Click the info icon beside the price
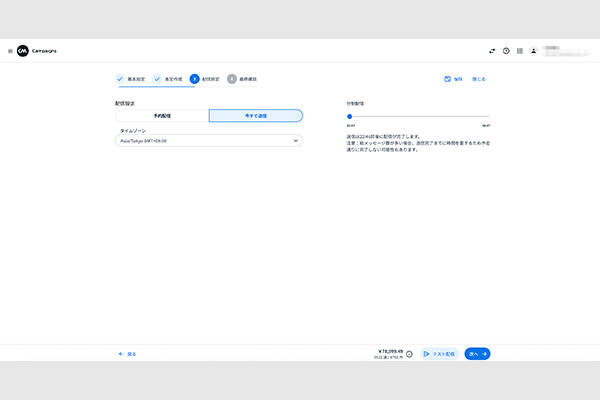The image size is (600, 400). click(409, 354)
